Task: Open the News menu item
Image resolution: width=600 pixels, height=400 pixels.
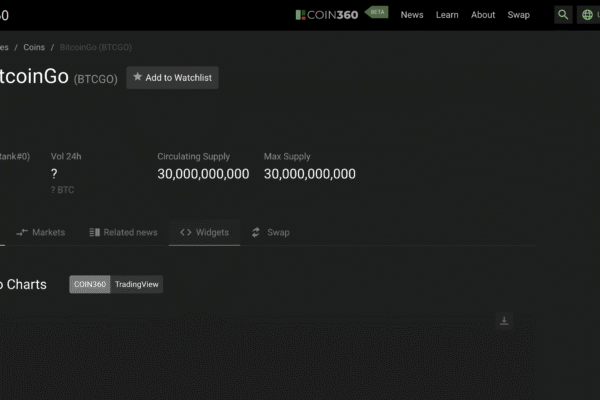Action: (x=412, y=15)
